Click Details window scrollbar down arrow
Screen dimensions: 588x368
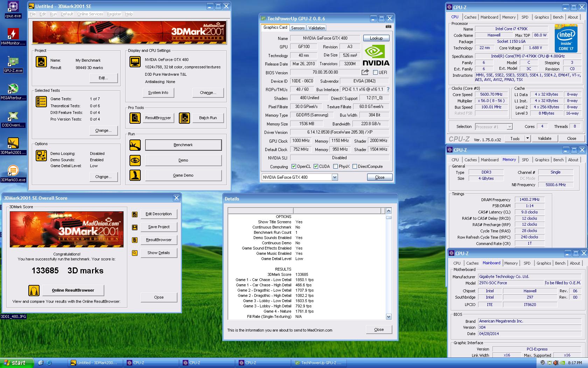point(388,317)
